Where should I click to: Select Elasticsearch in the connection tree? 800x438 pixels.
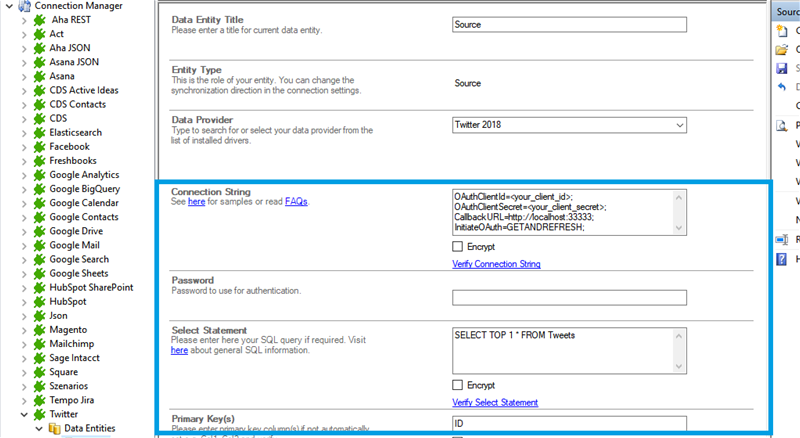click(x=78, y=132)
